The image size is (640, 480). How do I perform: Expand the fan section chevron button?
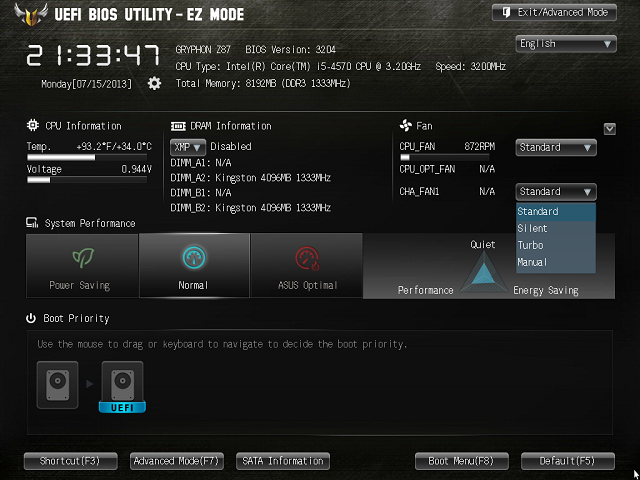(609, 129)
